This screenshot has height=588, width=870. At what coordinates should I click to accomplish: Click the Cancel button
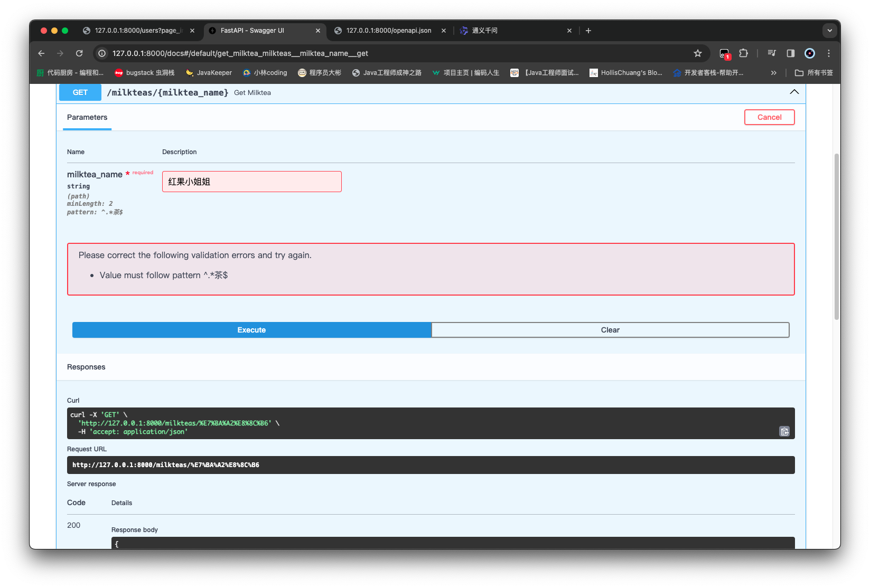[769, 117]
